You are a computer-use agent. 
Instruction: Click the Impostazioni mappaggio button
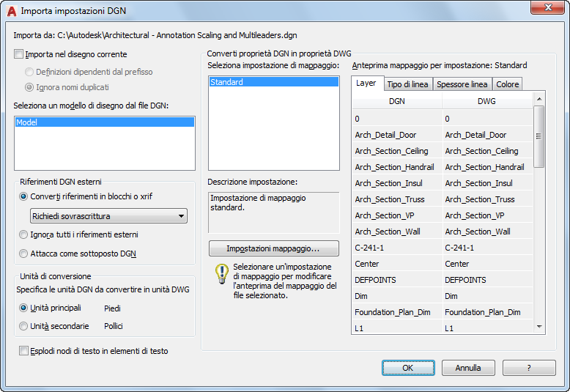273,248
